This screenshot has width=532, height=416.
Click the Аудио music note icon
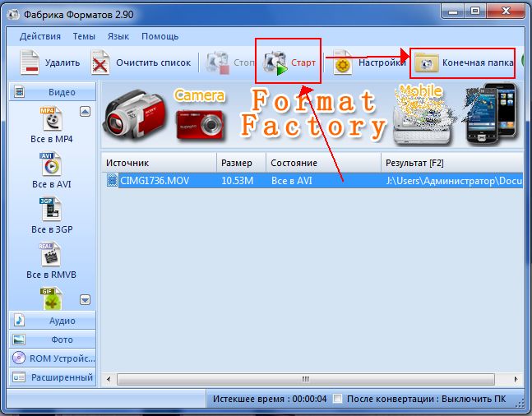tap(19, 321)
